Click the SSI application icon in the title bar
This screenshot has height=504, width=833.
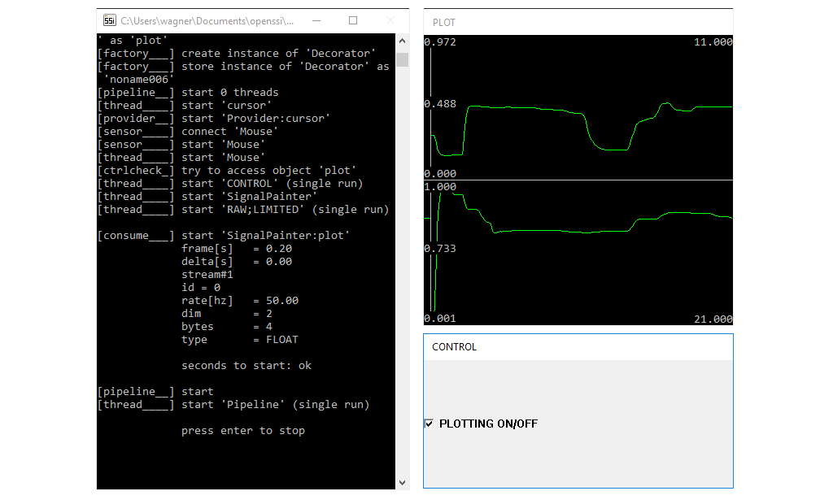(109, 20)
